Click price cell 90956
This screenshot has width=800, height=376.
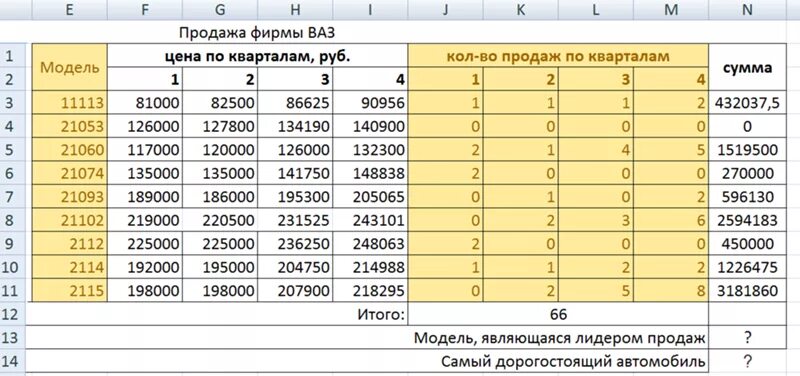click(x=370, y=103)
